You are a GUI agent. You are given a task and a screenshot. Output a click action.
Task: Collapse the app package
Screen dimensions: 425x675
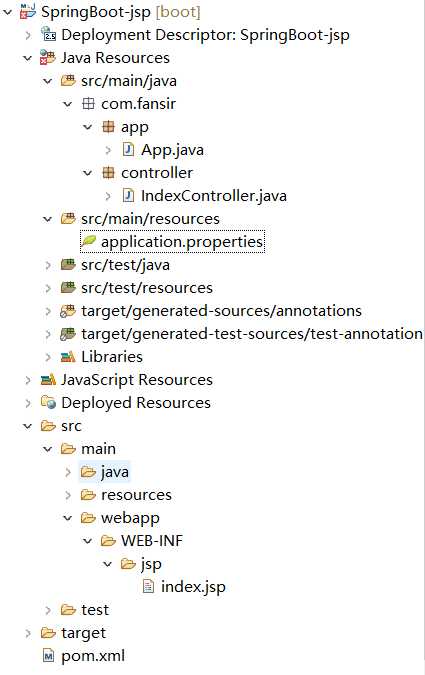[88, 127]
